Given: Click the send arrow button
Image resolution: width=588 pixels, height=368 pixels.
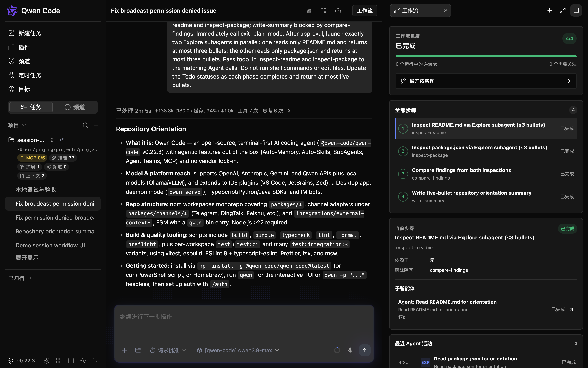Looking at the screenshot, I should click(365, 350).
